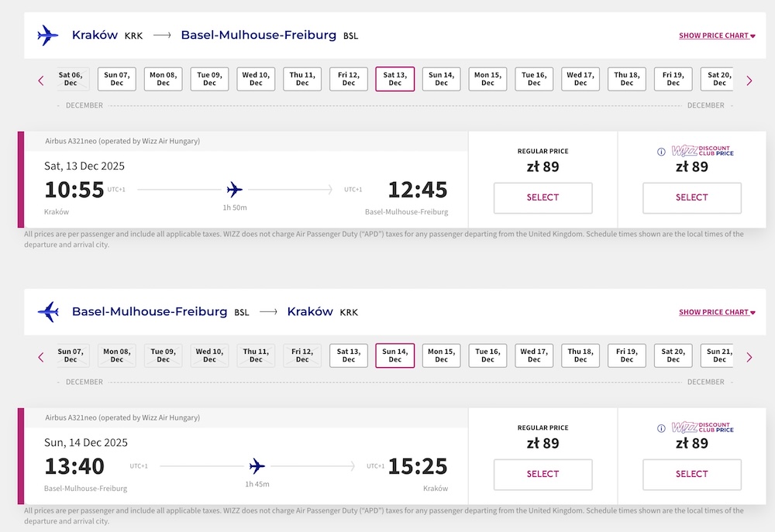Click the return flight airplane icon
The image size is (775, 532).
click(x=48, y=312)
